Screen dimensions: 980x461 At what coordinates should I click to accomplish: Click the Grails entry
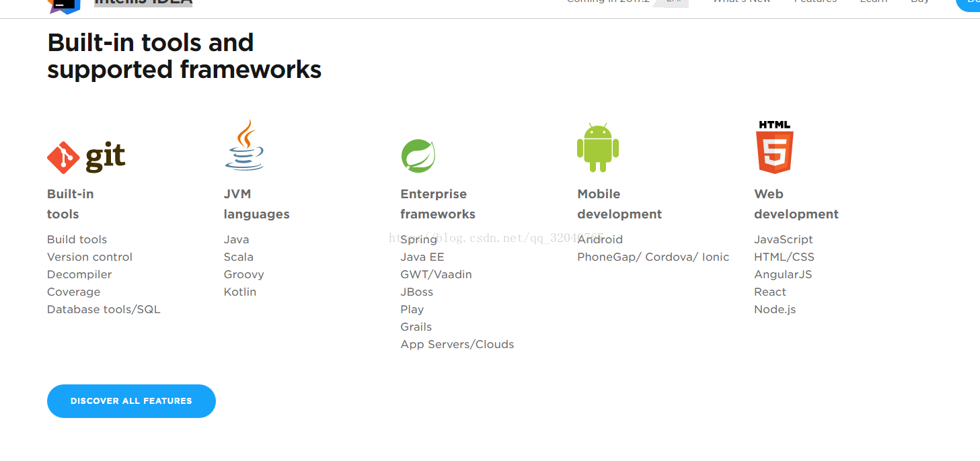tap(416, 327)
